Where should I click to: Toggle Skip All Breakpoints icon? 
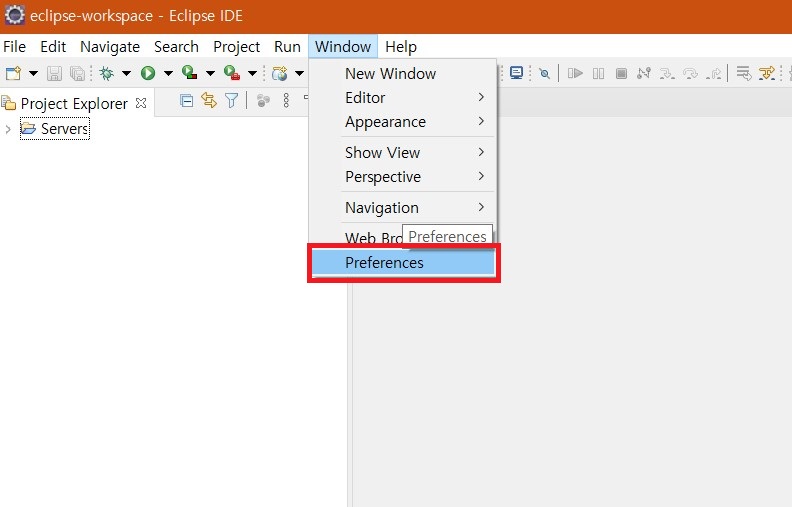[x=544, y=73]
